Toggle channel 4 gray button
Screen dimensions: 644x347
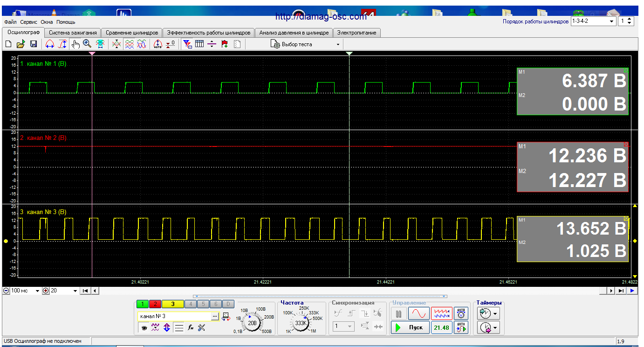[x=191, y=304]
